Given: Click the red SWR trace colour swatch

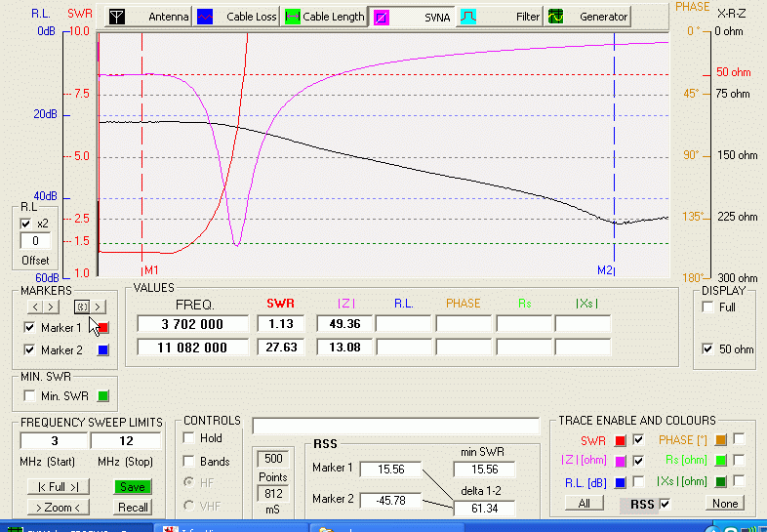Looking at the screenshot, I should pos(621,439).
